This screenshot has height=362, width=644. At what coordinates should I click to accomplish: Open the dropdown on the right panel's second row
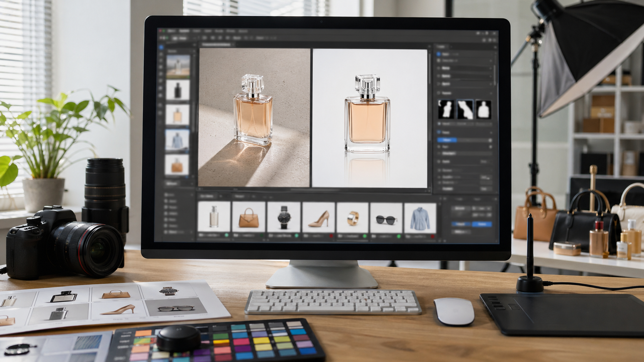pyautogui.click(x=490, y=61)
